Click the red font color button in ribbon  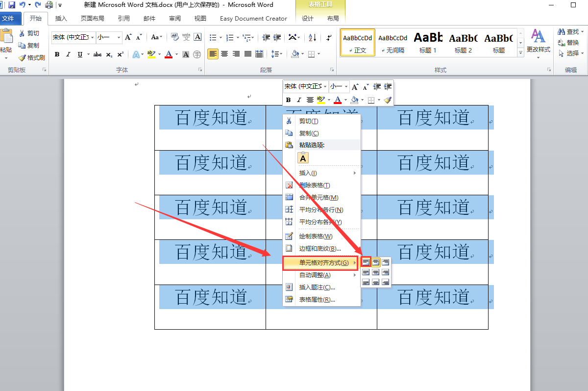click(169, 54)
